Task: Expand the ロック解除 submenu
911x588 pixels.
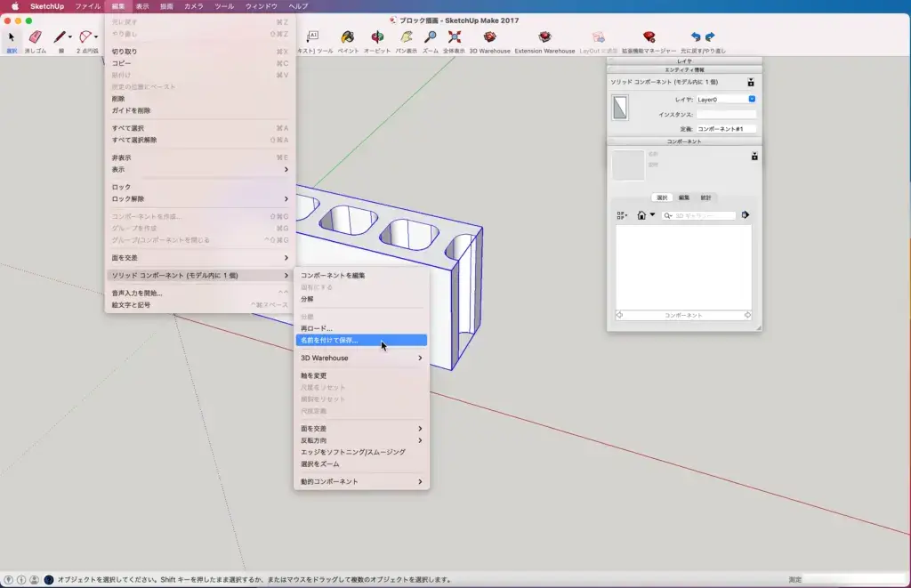Action: click(200, 198)
